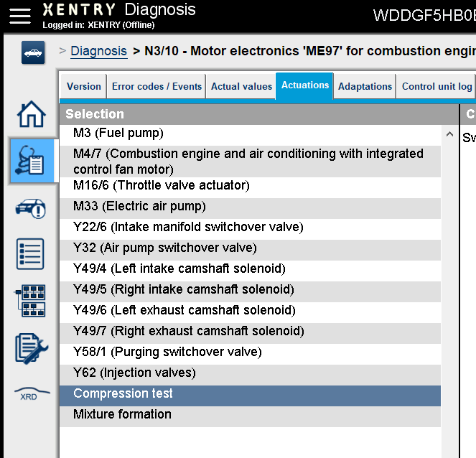Open the Control unit log tab
This screenshot has width=476, height=458.
pyautogui.click(x=437, y=86)
